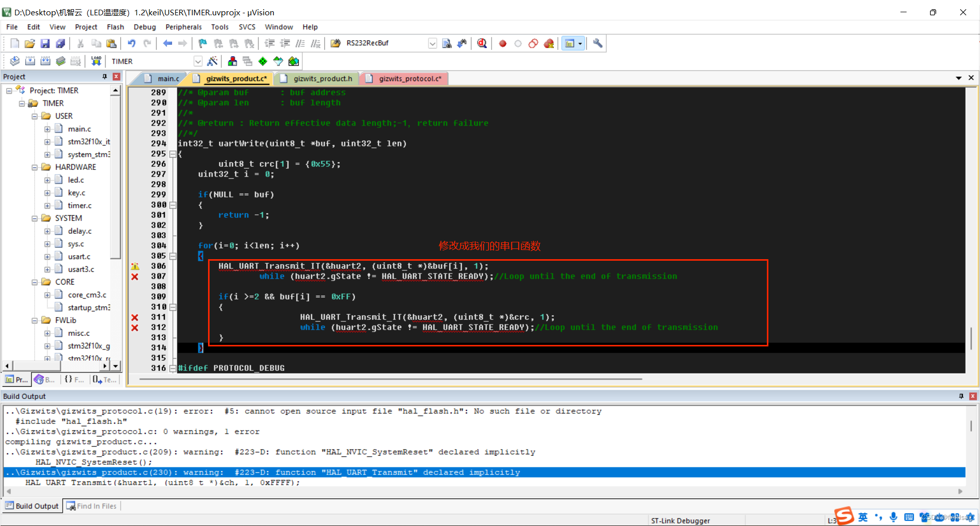The width and height of the screenshot is (980, 526).
Task: Click the Project panel's down arrow
Action: [x=116, y=366]
